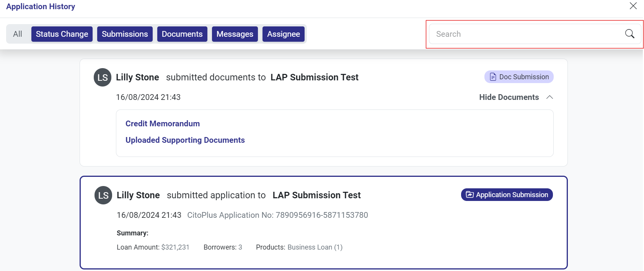The width and height of the screenshot is (644, 271).
Task: Click Business Loan product in summary
Action: pyautogui.click(x=315, y=247)
